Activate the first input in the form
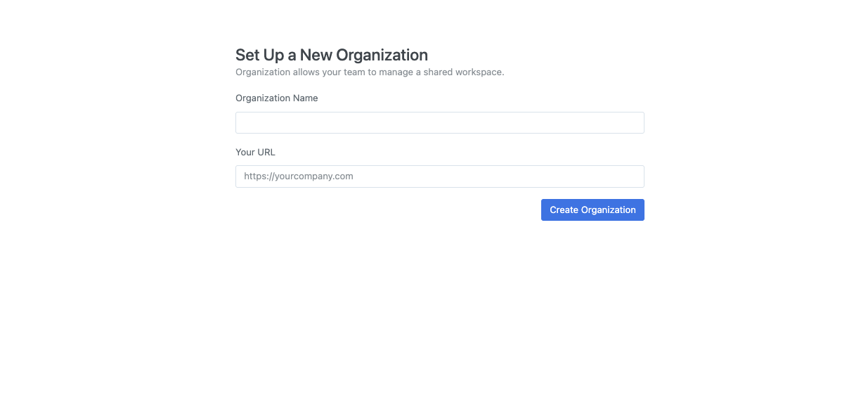Screen dimensions: 868x405 439,123
